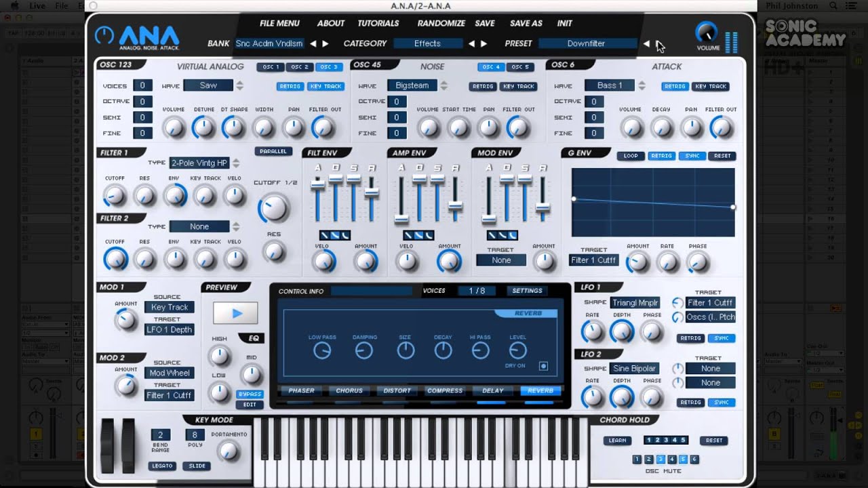Toggle OSC 123 Retrig button
Viewport: 868px width, 488px height.
(x=290, y=86)
